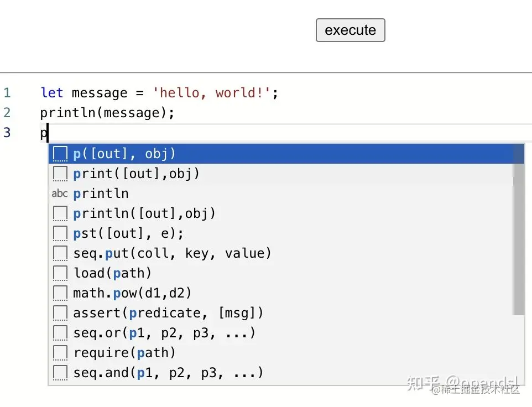Choose seq.or(p1, p2, p3, ...) suggestion
The height and width of the screenshot is (407, 532).
coord(164,333)
